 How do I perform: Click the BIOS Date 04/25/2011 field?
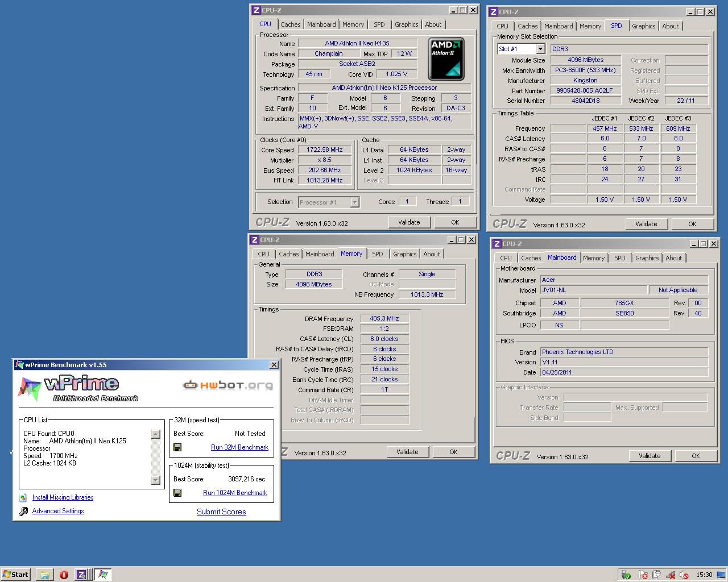click(x=624, y=372)
